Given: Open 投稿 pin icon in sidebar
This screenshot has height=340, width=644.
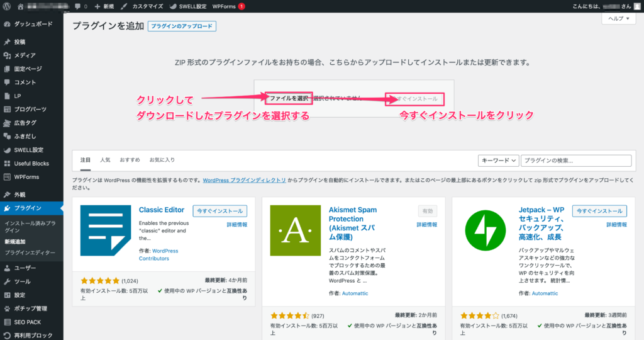Looking at the screenshot, I should 7,42.
